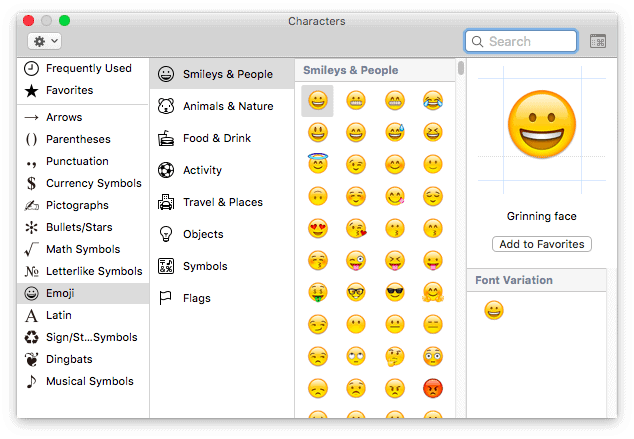Image resolution: width=634 pixels, height=439 pixels.
Task: Click the Add to Favorites button
Action: click(x=542, y=244)
